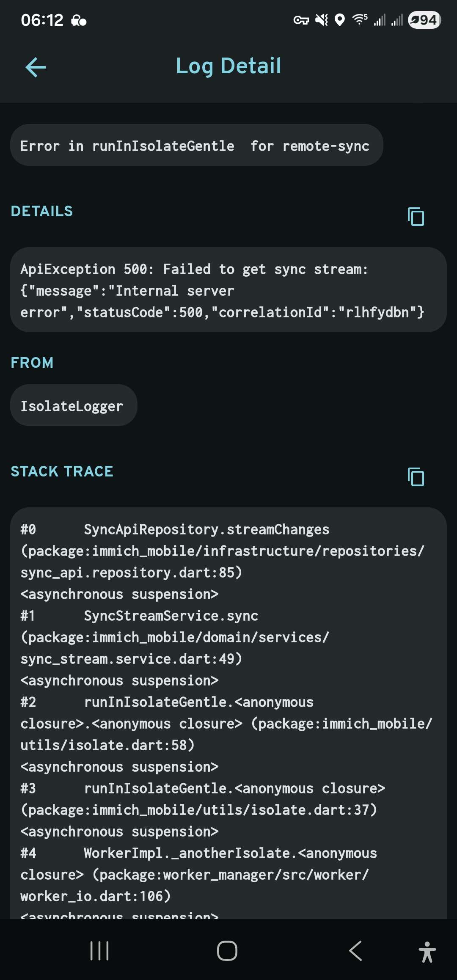The image size is (457, 980).
Task: Copy the DETAILS error text
Action: [x=416, y=217]
